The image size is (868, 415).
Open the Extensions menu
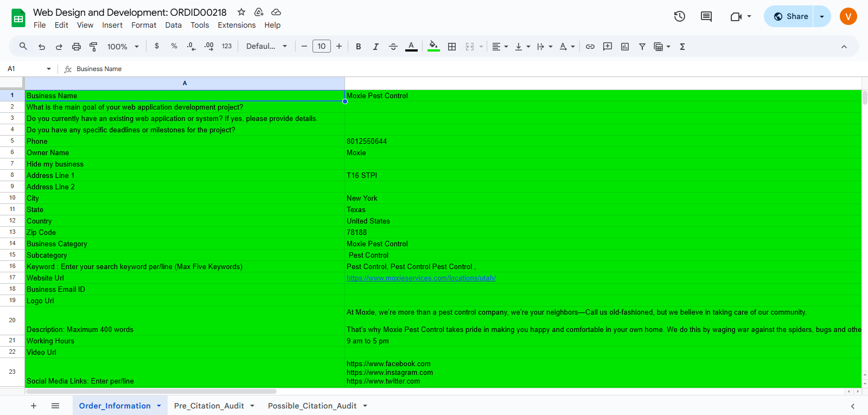[237, 25]
